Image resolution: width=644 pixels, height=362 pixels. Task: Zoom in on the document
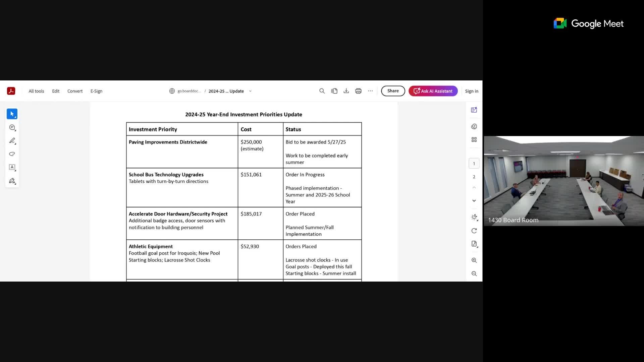[474, 260]
